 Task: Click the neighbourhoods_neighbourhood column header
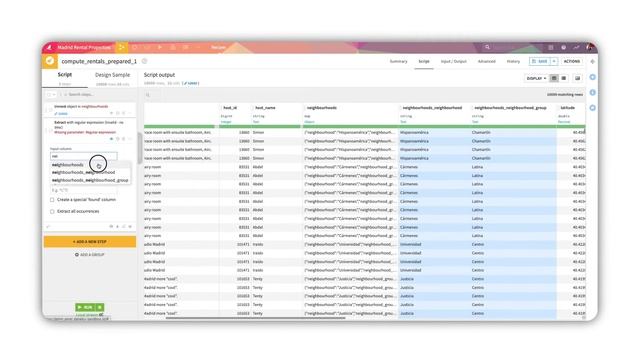point(432,108)
